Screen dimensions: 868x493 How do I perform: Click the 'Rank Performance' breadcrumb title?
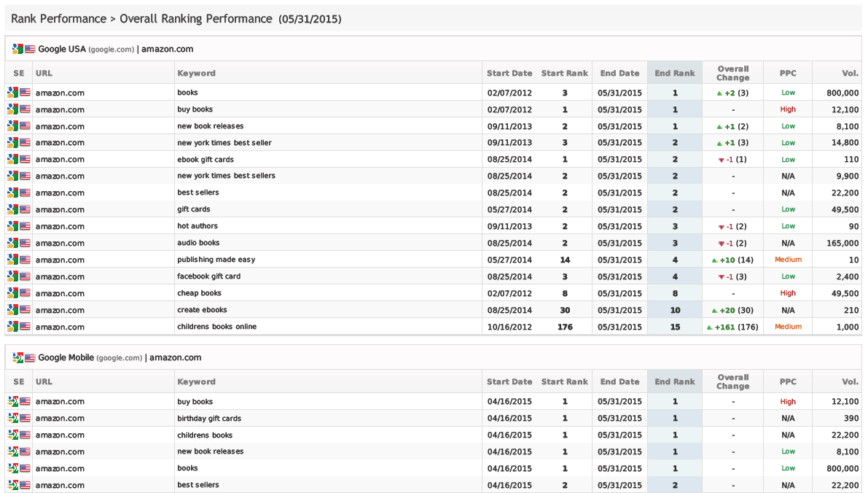click(58, 19)
